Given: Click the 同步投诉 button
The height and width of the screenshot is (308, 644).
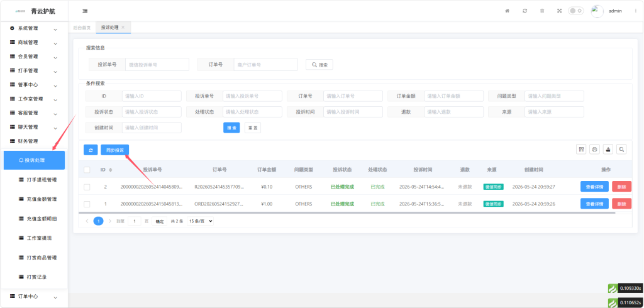Looking at the screenshot, I should coord(114,150).
